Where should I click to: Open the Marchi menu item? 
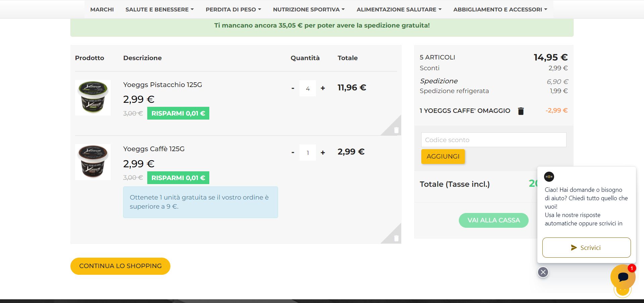pos(102,9)
